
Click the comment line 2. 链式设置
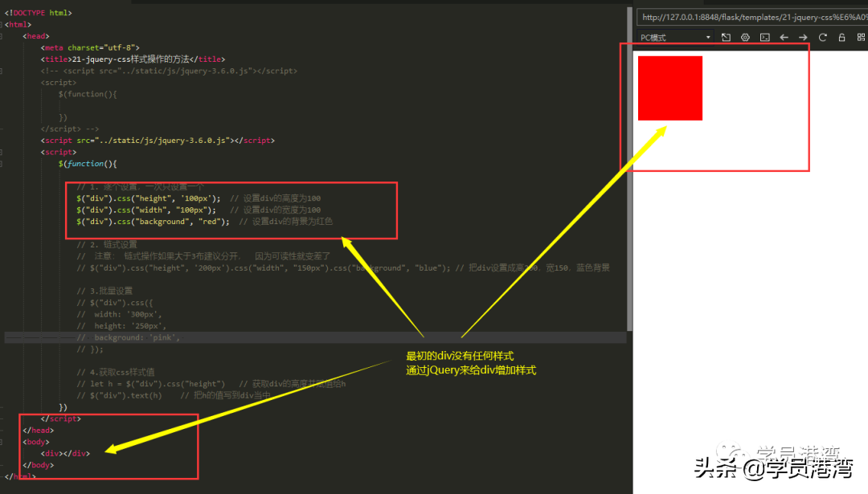coord(106,244)
